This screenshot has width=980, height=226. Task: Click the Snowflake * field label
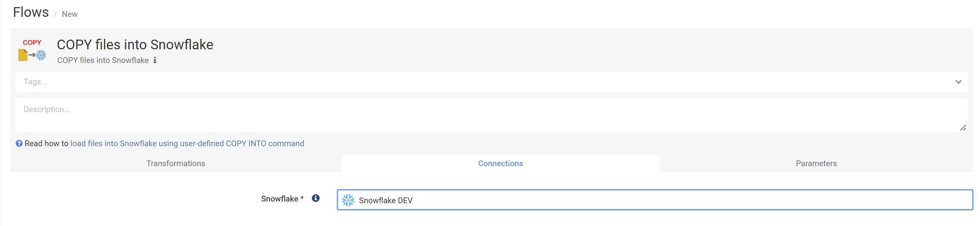click(282, 199)
